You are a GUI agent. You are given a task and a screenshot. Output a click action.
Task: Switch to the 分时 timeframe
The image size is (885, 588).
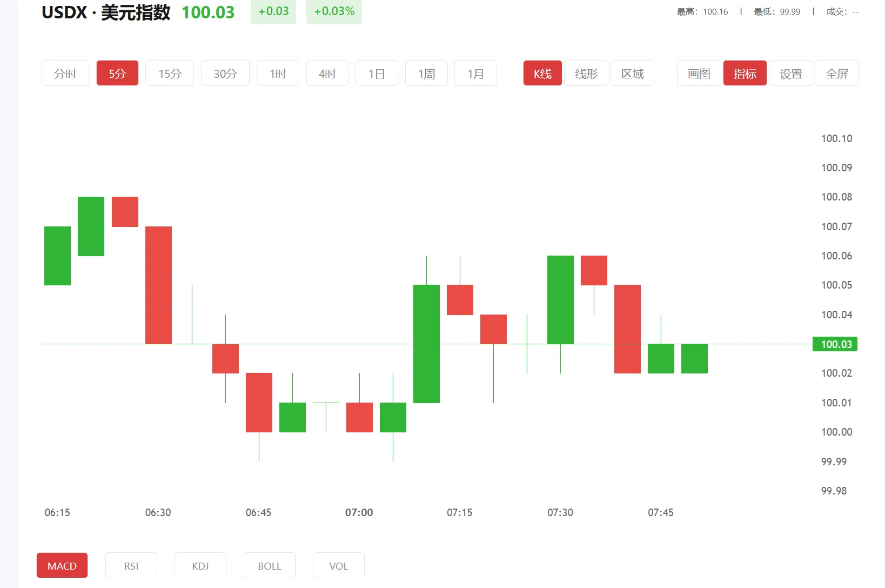[65, 73]
